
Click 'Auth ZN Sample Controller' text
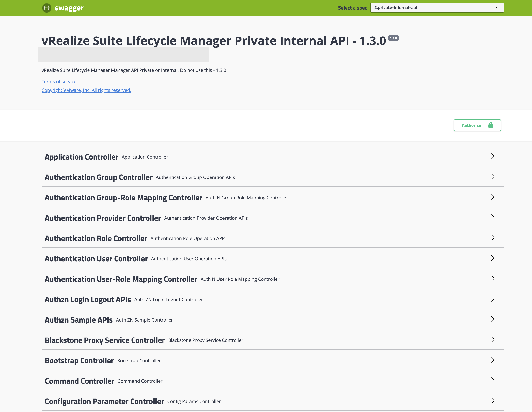pos(144,320)
